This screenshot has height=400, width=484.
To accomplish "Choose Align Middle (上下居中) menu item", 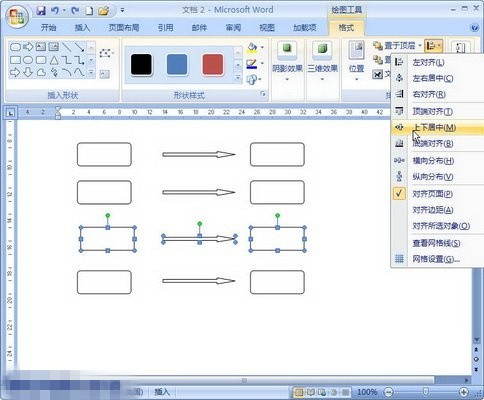I will pyautogui.click(x=434, y=127).
